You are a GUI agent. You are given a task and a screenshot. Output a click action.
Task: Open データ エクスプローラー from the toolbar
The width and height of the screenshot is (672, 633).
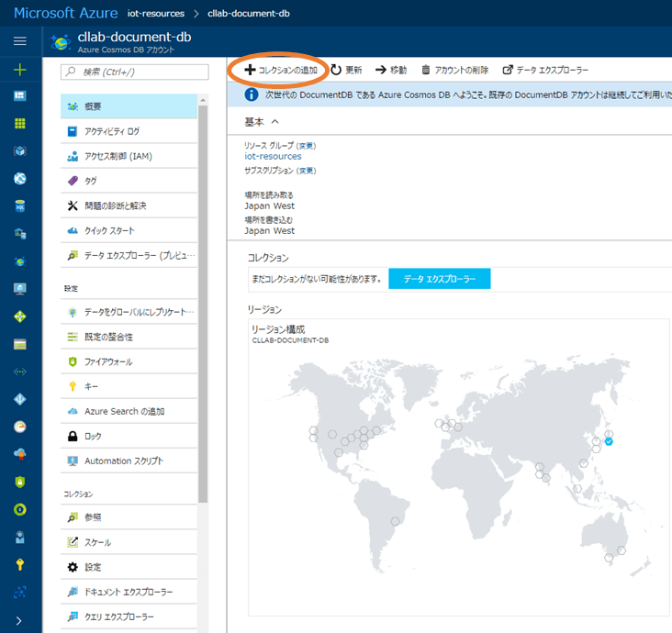coord(545,70)
